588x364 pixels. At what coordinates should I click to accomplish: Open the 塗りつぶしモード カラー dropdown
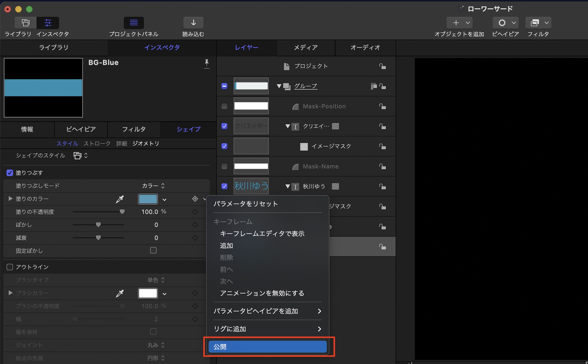[153, 186]
